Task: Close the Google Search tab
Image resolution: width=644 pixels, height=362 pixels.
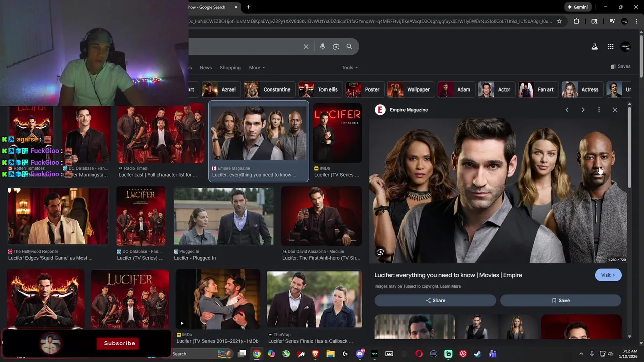Action: point(235,7)
